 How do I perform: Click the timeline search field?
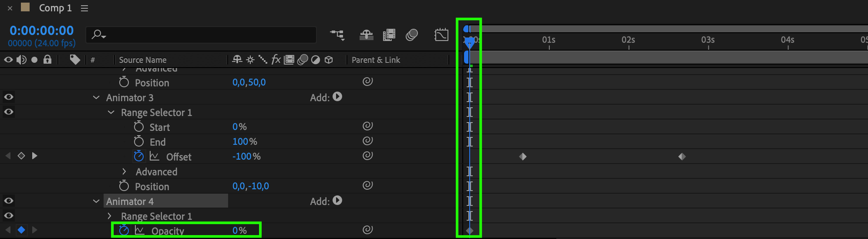(x=201, y=34)
